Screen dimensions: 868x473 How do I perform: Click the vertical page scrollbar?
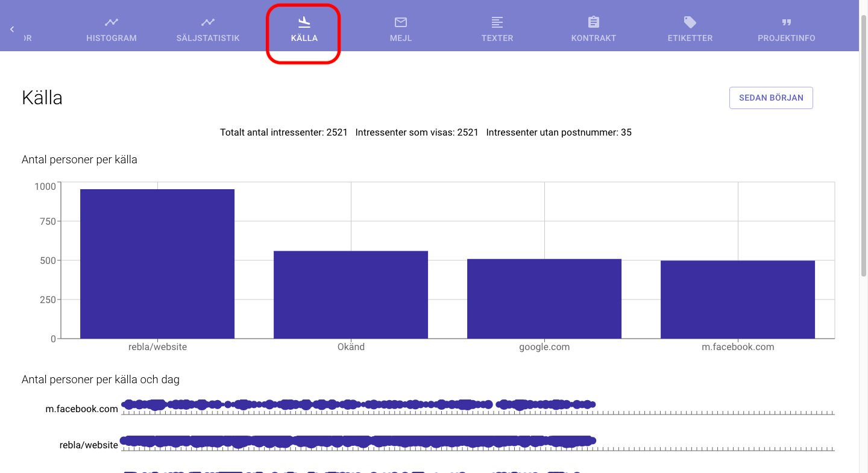(863, 145)
